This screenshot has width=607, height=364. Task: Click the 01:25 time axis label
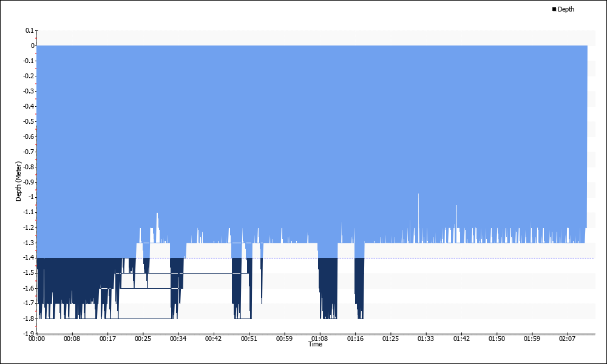coord(390,339)
